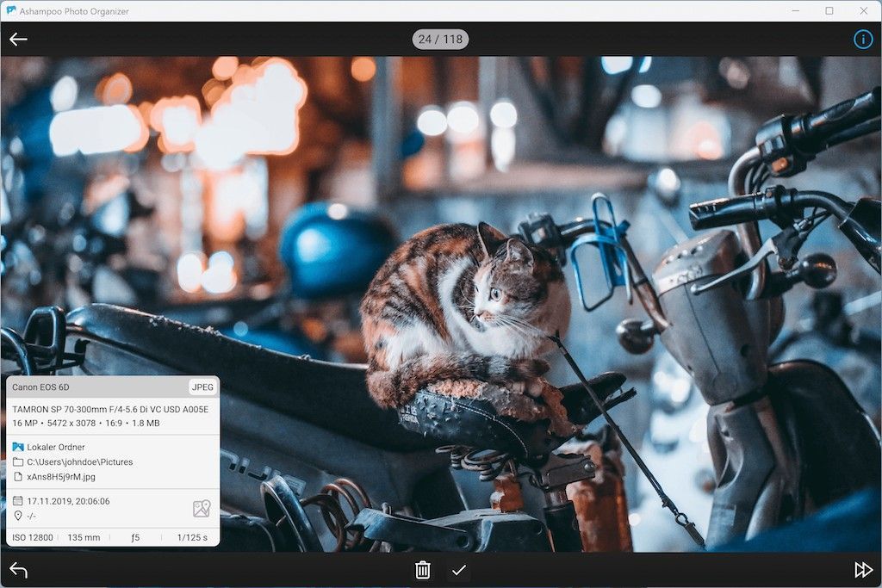
Task: Click the Lokaler Ordner source icon
Action: [18, 447]
